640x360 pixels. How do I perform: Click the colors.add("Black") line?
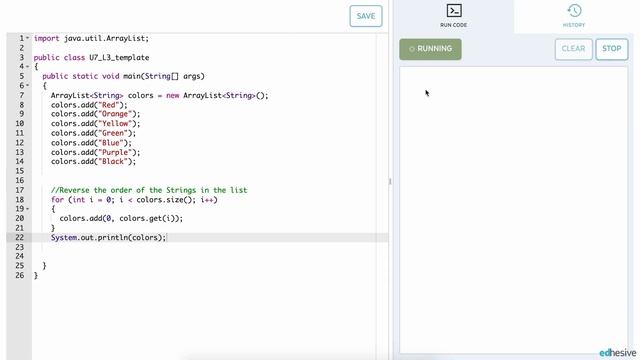tap(93, 162)
